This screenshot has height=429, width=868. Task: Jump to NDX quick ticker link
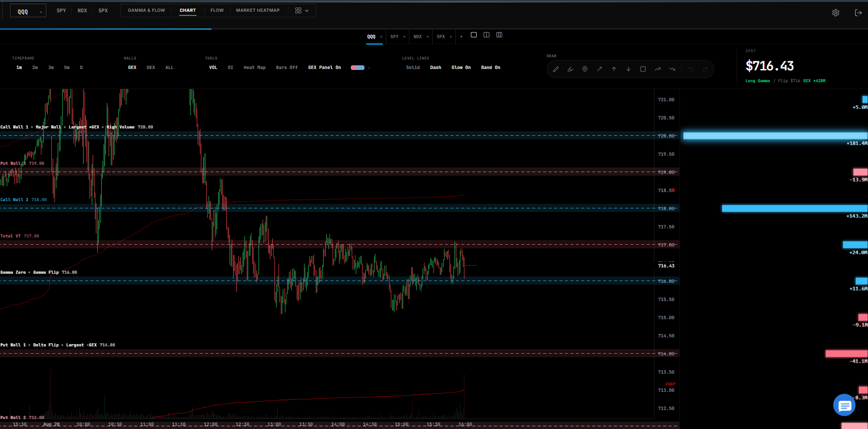pos(82,10)
